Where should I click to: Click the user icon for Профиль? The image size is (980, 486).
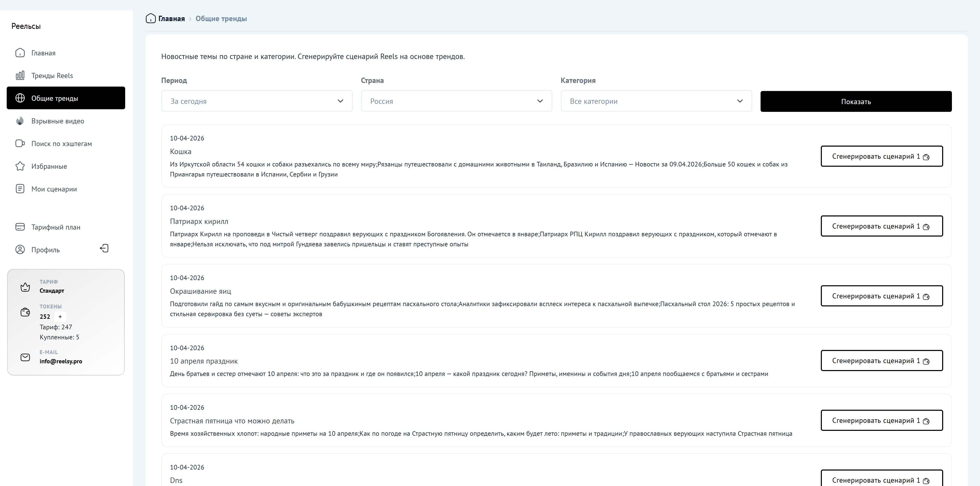pyautogui.click(x=20, y=250)
